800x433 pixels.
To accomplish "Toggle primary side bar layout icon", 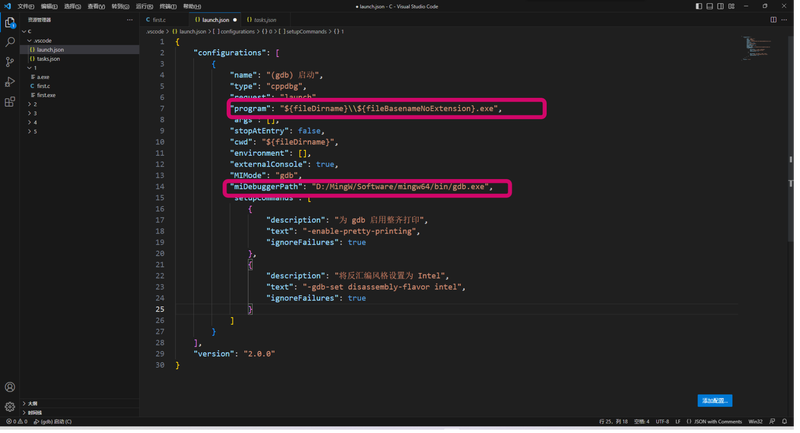I will pos(698,6).
